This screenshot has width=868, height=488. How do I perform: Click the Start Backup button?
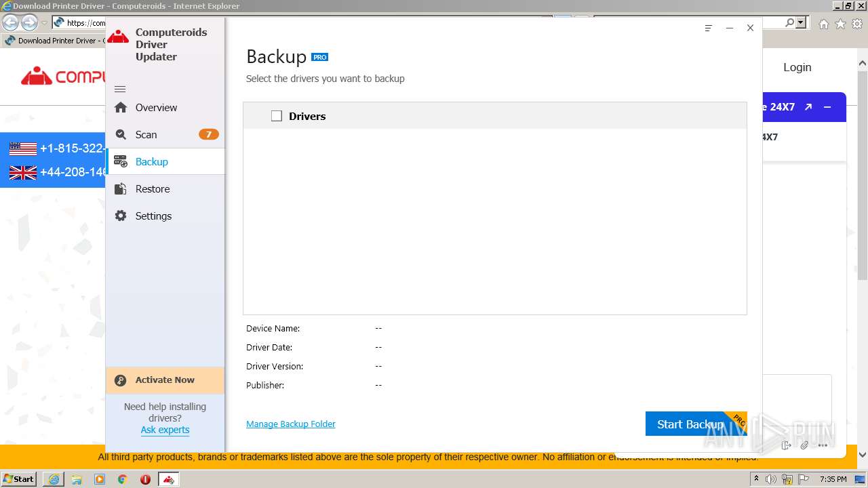coord(696,424)
